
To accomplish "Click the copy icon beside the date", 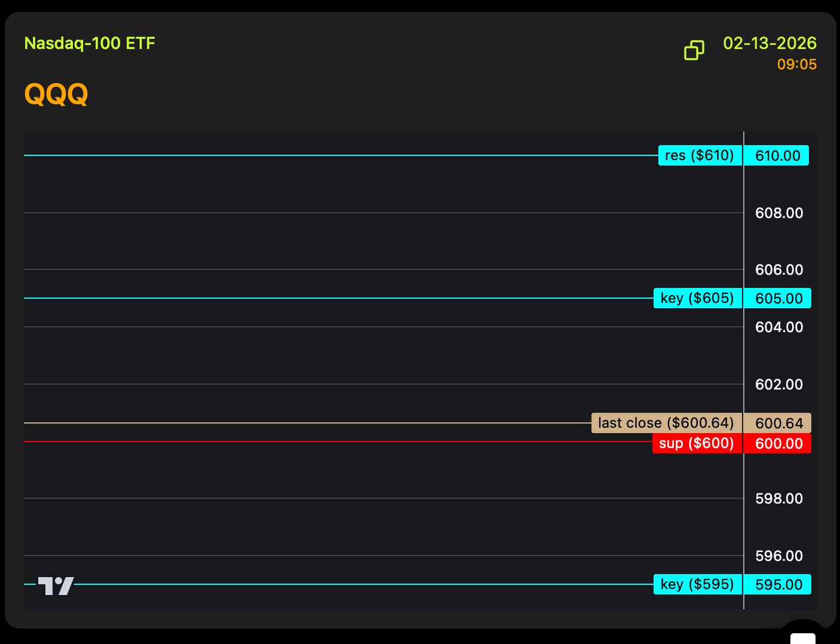I will click(694, 50).
